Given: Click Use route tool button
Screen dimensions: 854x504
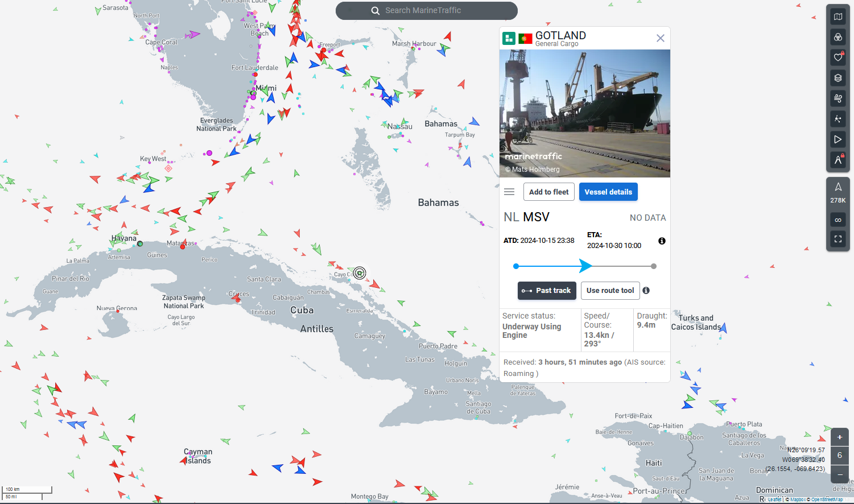Looking at the screenshot, I should (610, 290).
